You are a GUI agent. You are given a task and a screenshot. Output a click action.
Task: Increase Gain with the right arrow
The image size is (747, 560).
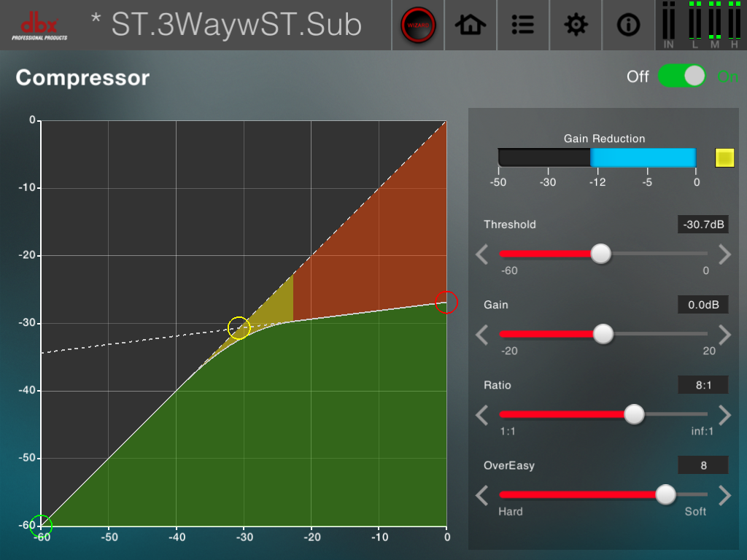(724, 334)
